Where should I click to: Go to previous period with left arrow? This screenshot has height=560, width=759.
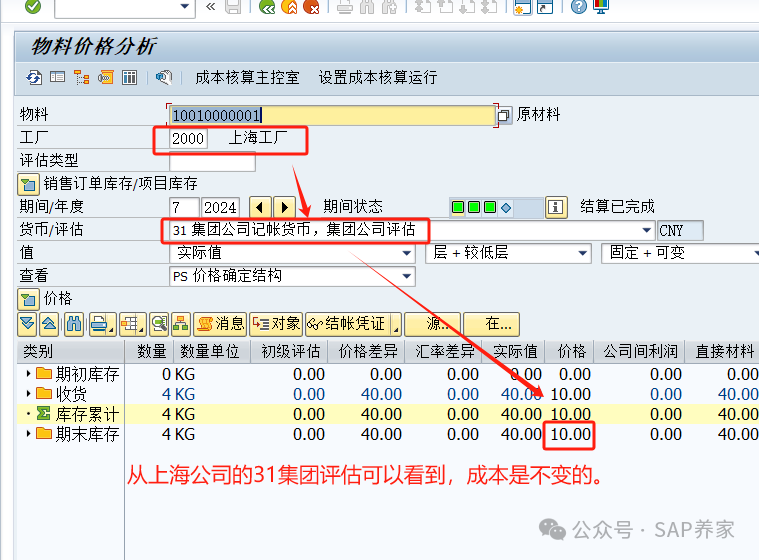tap(260, 208)
